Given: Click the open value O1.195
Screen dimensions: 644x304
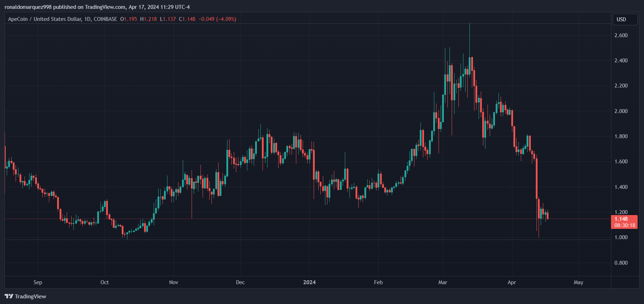Looking at the screenshot, I should click(x=128, y=19).
